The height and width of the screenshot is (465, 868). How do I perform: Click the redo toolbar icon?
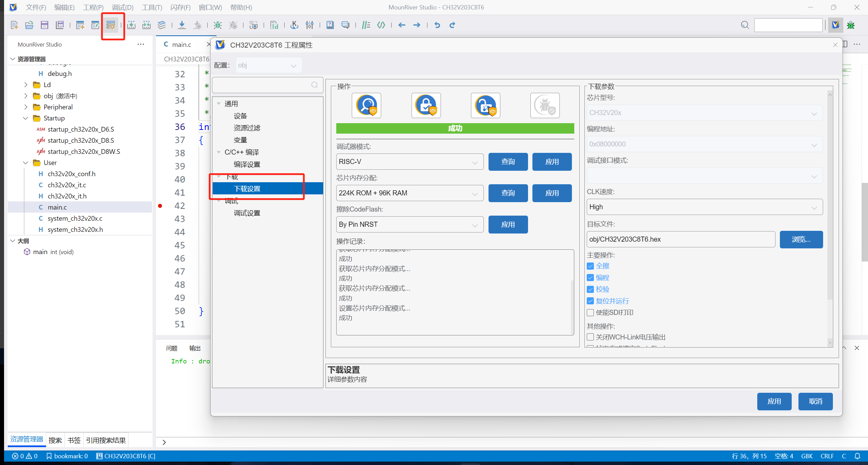point(452,25)
